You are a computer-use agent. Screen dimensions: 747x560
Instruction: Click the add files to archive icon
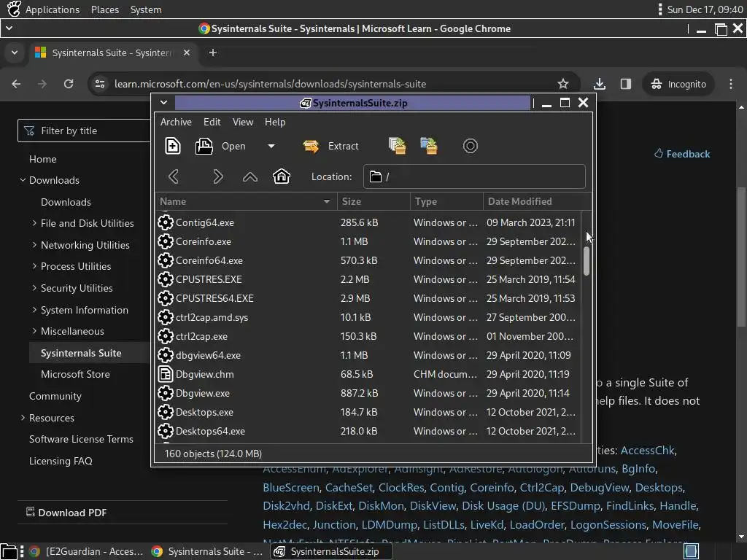coord(398,146)
